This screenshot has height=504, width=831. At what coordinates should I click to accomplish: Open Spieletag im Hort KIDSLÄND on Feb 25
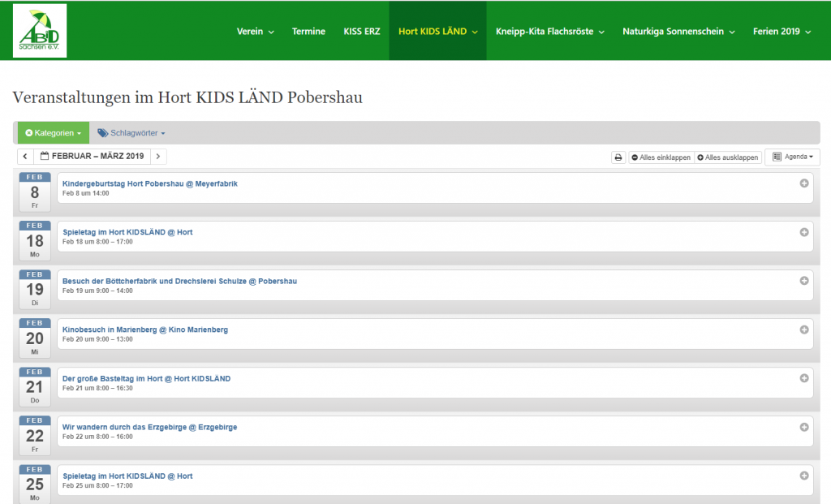pos(127,476)
